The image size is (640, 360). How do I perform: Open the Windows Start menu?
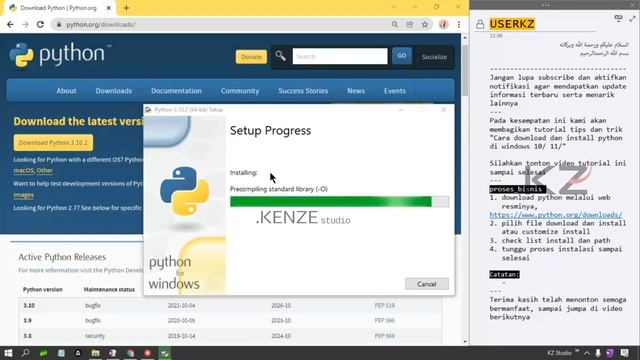click(x=8, y=353)
